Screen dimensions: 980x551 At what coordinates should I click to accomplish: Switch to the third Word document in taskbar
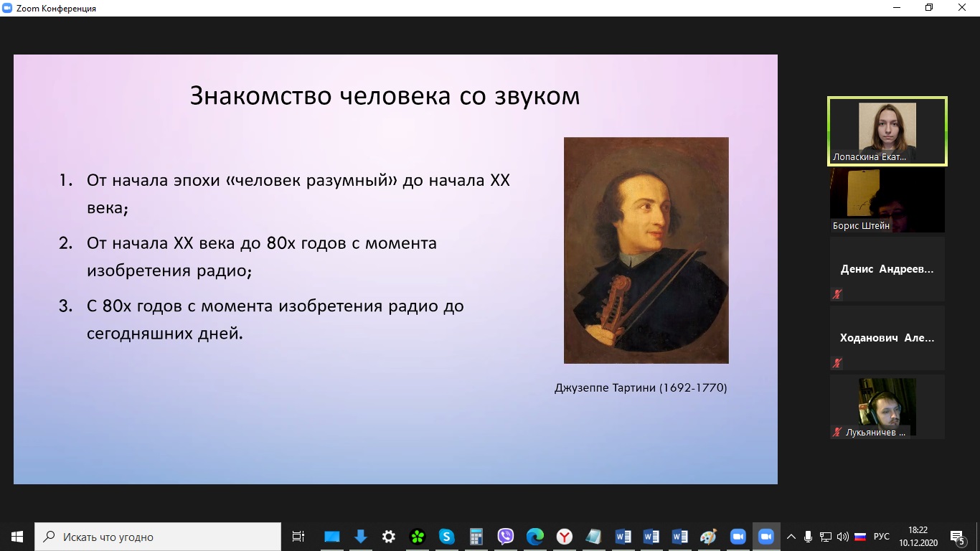(680, 537)
